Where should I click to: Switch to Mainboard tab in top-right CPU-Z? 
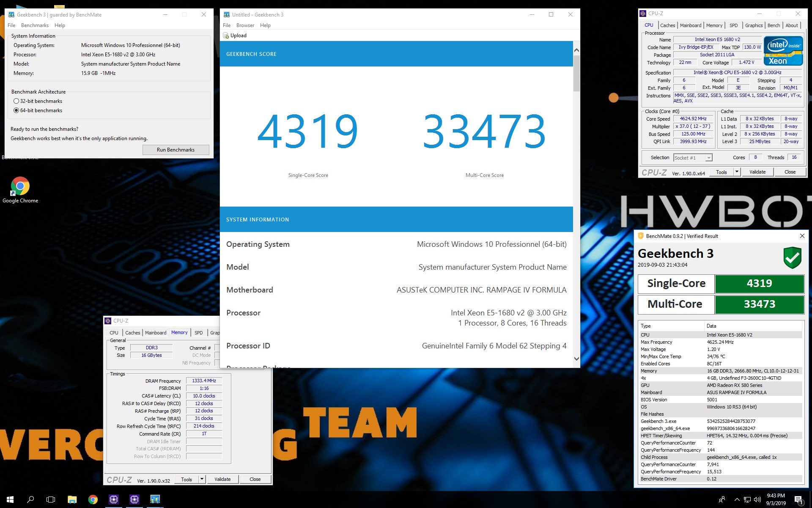690,25
